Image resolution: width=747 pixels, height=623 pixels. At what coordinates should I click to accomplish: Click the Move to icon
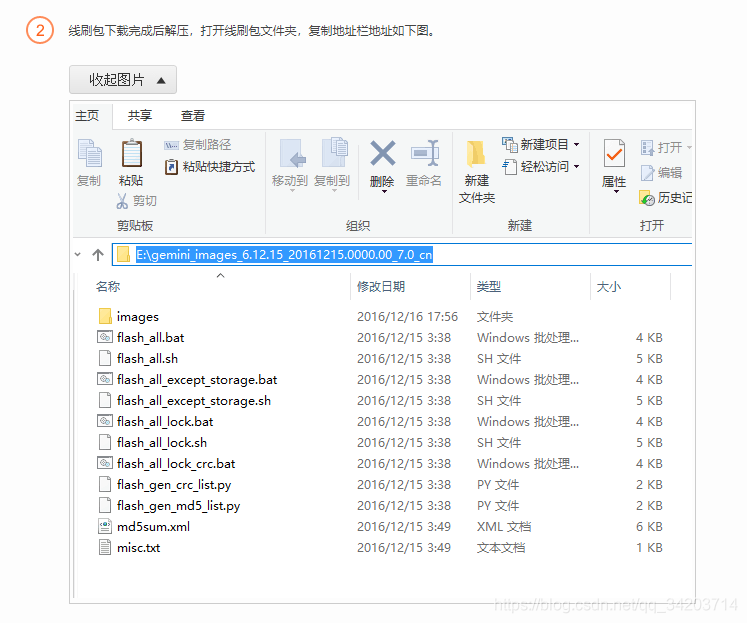tap(292, 153)
